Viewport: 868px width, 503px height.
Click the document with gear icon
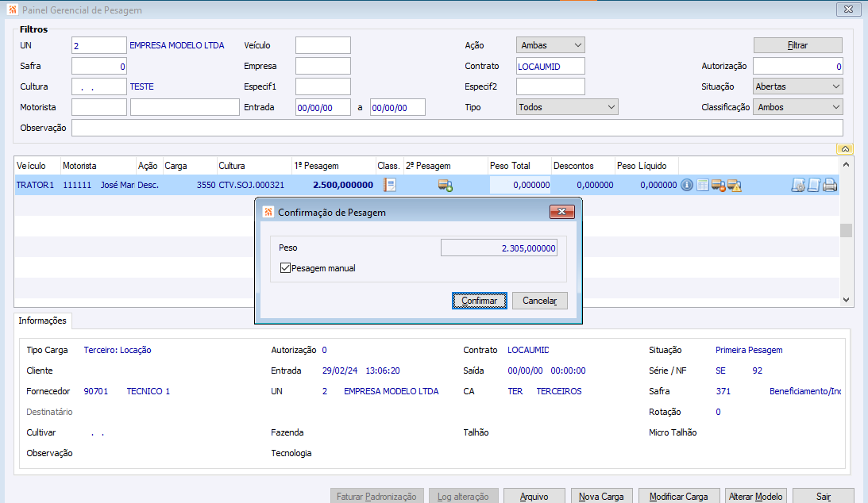(798, 186)
